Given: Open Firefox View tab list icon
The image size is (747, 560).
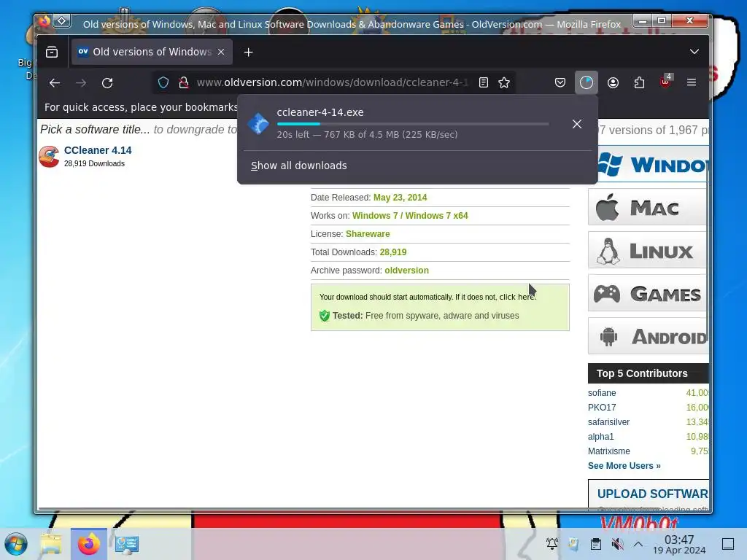Looking at the screenshot, I should [x=52, y=52].
